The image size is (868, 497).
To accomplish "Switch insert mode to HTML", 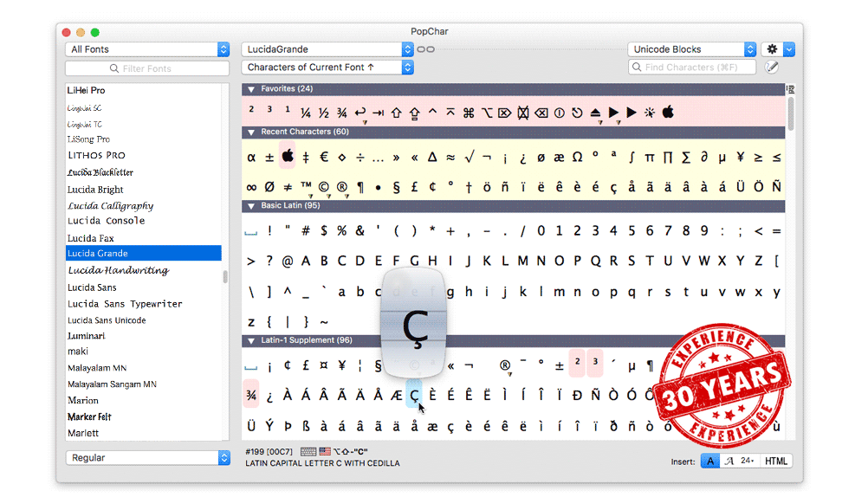I will click(x=776, y=461).
